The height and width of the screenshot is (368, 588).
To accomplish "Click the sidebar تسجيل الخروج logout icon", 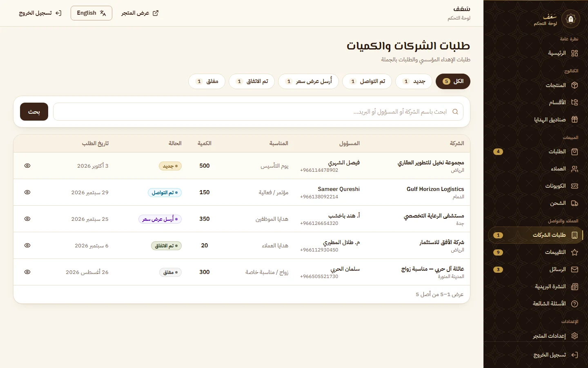I will (x=575, y=355).
